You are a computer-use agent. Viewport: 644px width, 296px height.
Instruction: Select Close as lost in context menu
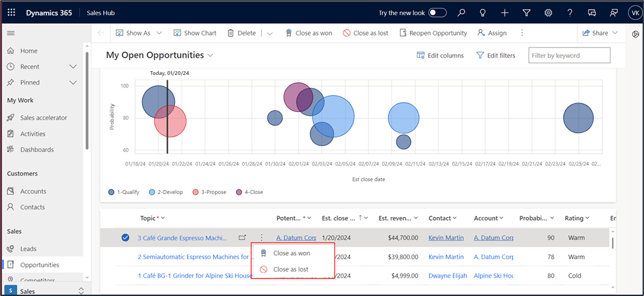pos(290,269)
